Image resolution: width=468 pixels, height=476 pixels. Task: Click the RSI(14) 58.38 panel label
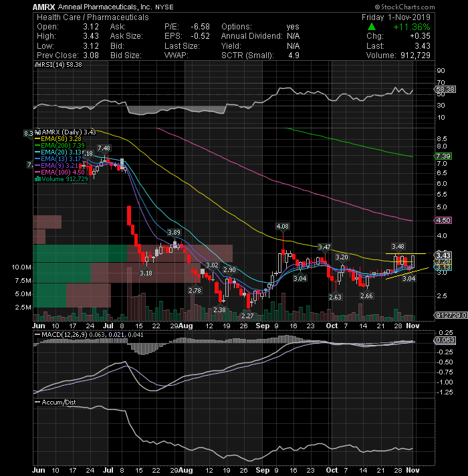60,65
